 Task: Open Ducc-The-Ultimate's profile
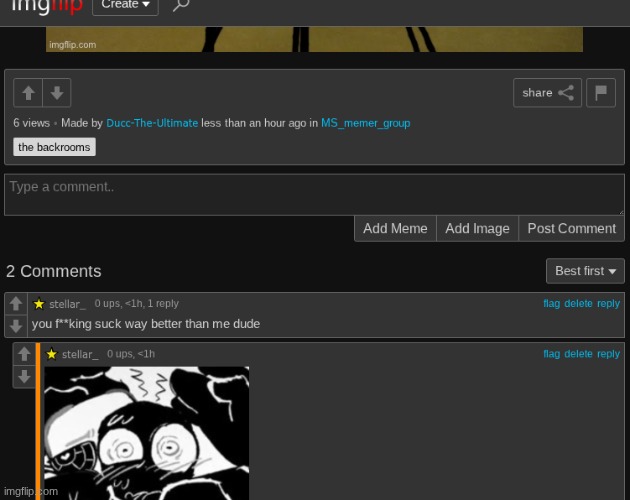tap(152, 123)
